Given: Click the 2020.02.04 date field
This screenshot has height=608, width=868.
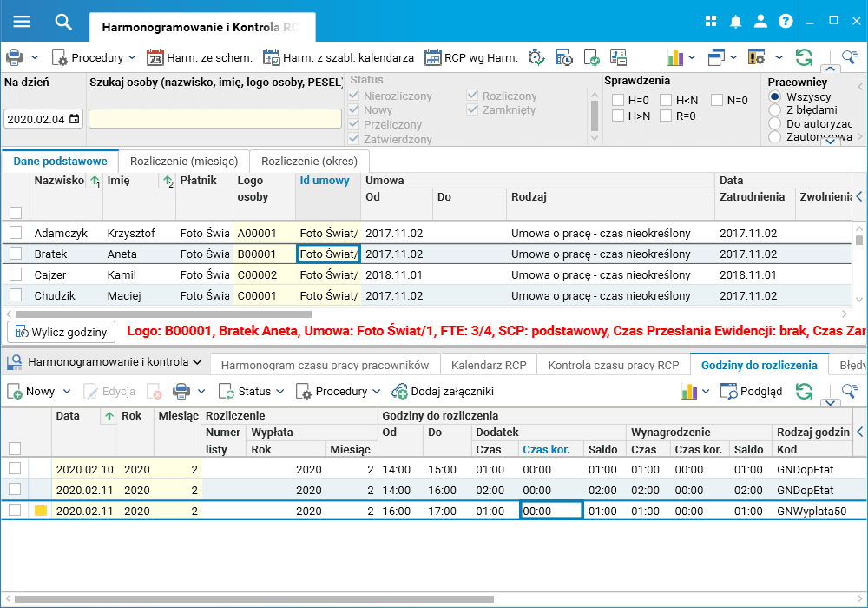Looking at the screenshot, I should click(x=43, y=119).
